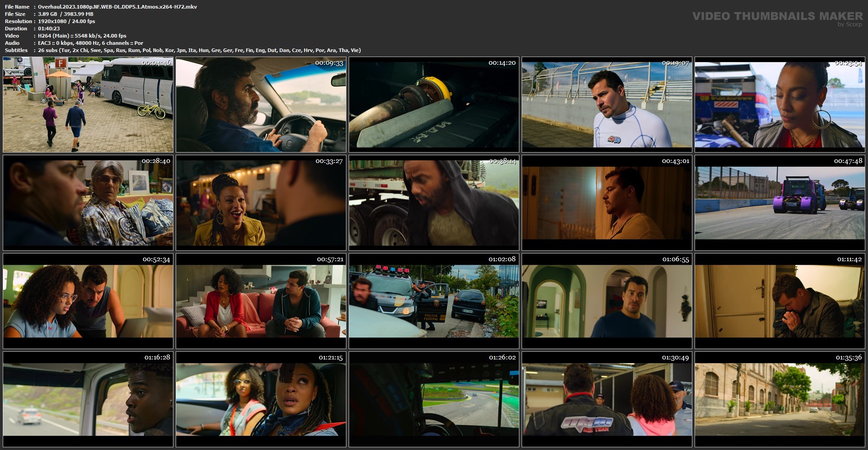Open the thumbnail stamped 01:21:15
Viewport: 868px width, 450px height.
click(261, 399)
